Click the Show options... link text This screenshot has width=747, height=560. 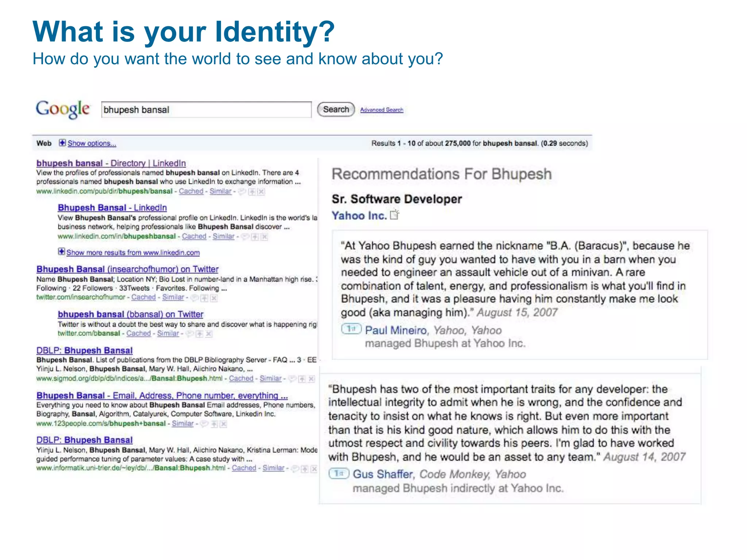pyautogui.click(x=92, y=143)
